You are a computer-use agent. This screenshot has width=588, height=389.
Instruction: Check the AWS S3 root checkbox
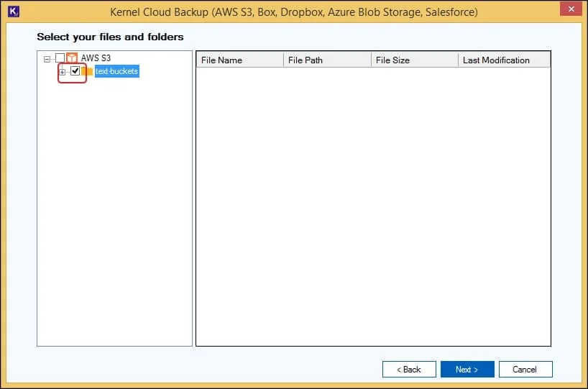pyautogui.click(x=60, y=58)
